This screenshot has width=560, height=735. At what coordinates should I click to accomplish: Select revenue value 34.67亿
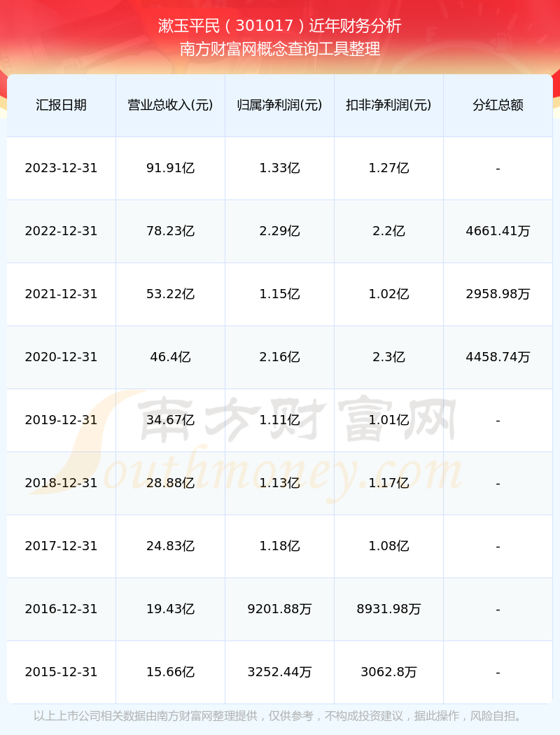171,420
